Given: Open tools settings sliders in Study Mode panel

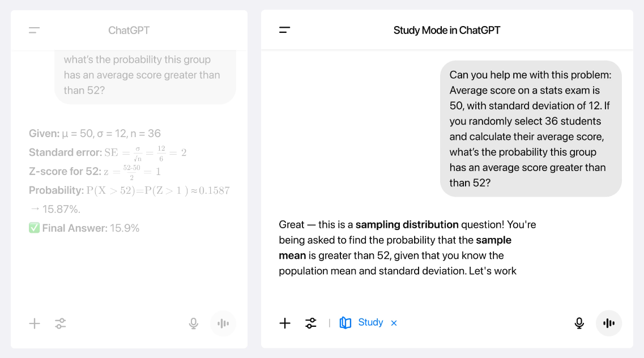Looking at the screenshot, I should coord(311,323).
